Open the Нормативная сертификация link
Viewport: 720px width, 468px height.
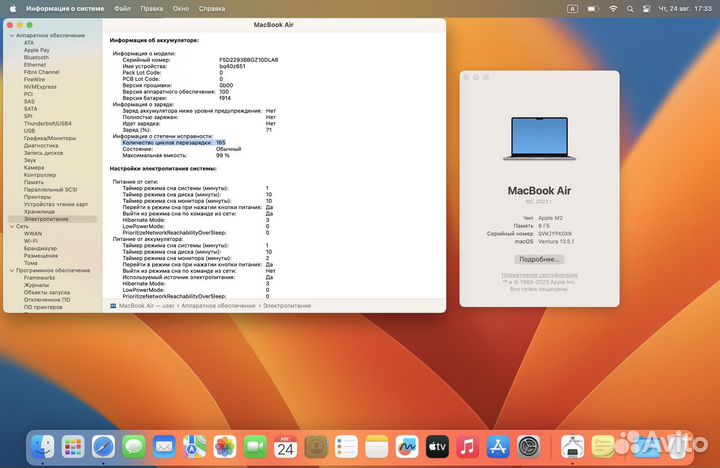539,275
